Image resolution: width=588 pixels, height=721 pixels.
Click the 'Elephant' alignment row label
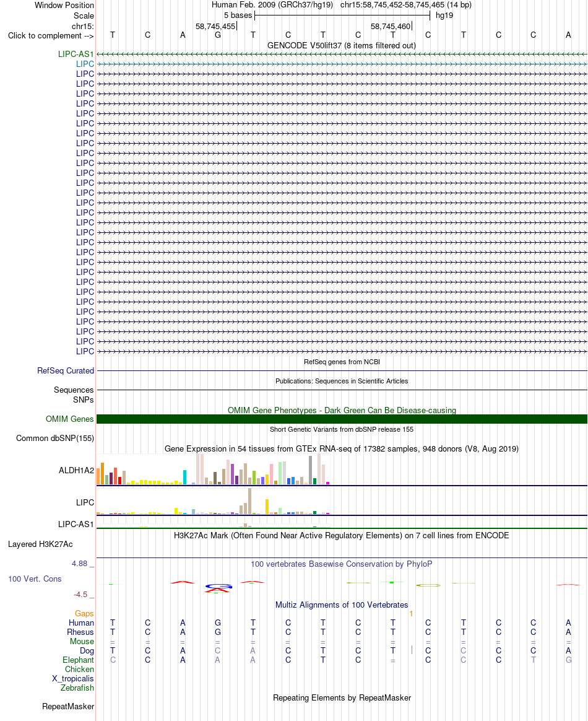78,660
